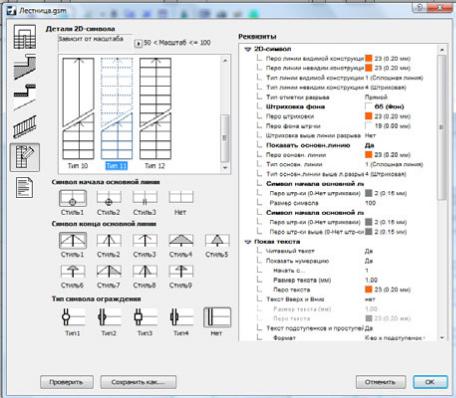Pick visible construction line pen color swatch
The width and height of the screenshot is (456, 398).
(369, 58)
